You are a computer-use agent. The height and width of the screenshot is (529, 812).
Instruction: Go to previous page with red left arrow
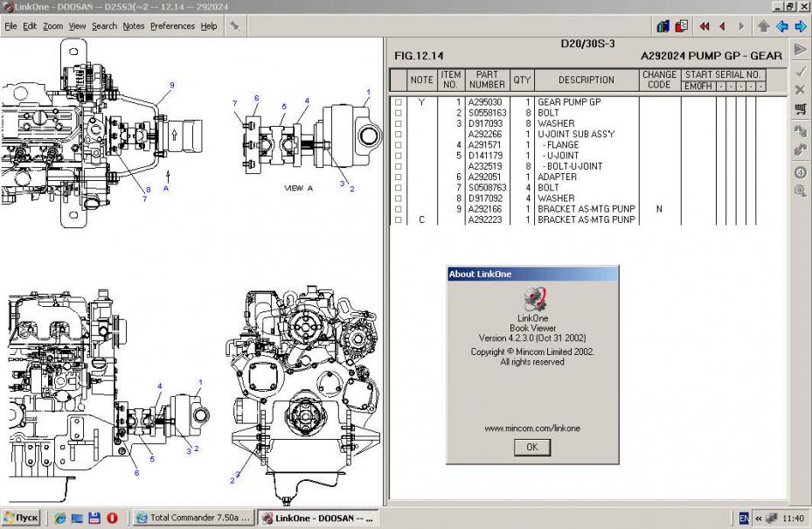723,26
